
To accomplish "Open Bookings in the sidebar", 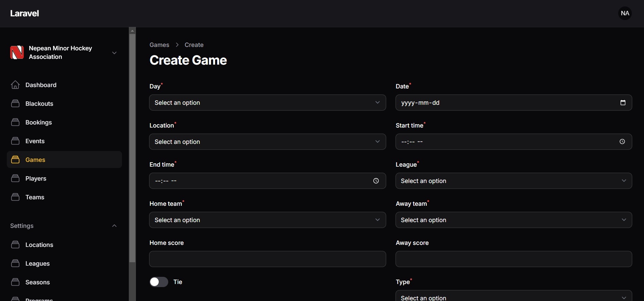I will [x=38, y=122].
